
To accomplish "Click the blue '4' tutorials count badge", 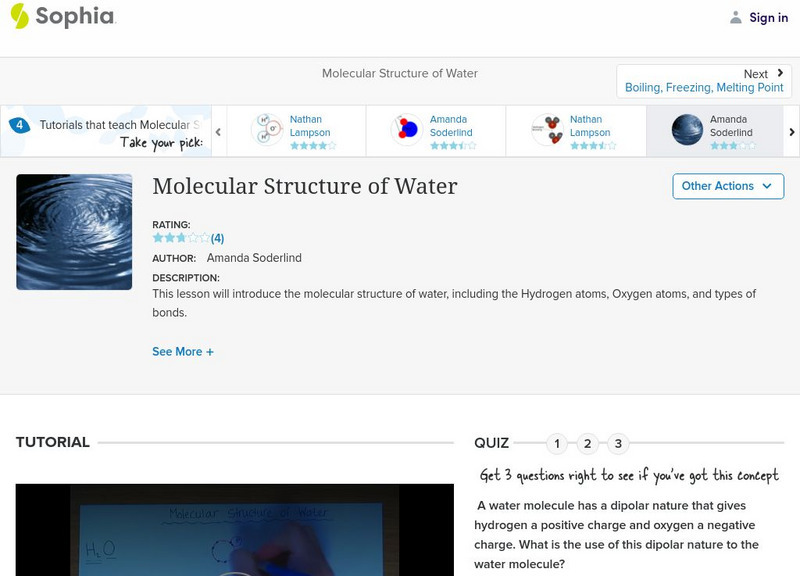I will tap(18, 124).
